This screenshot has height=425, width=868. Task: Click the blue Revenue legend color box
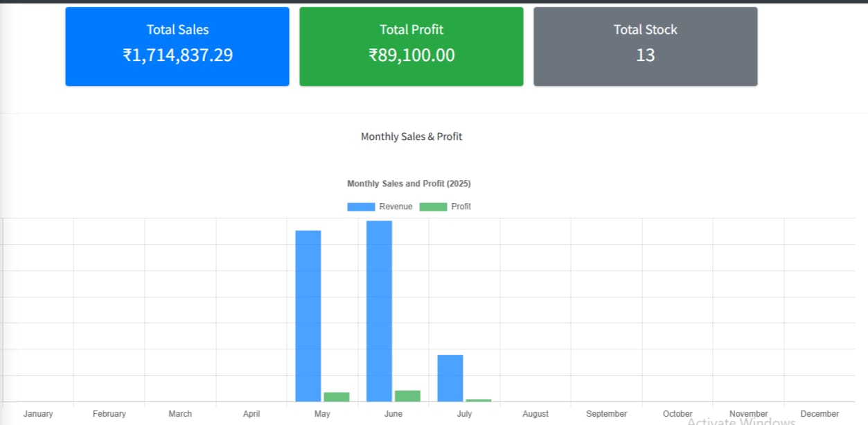point(360,207)
